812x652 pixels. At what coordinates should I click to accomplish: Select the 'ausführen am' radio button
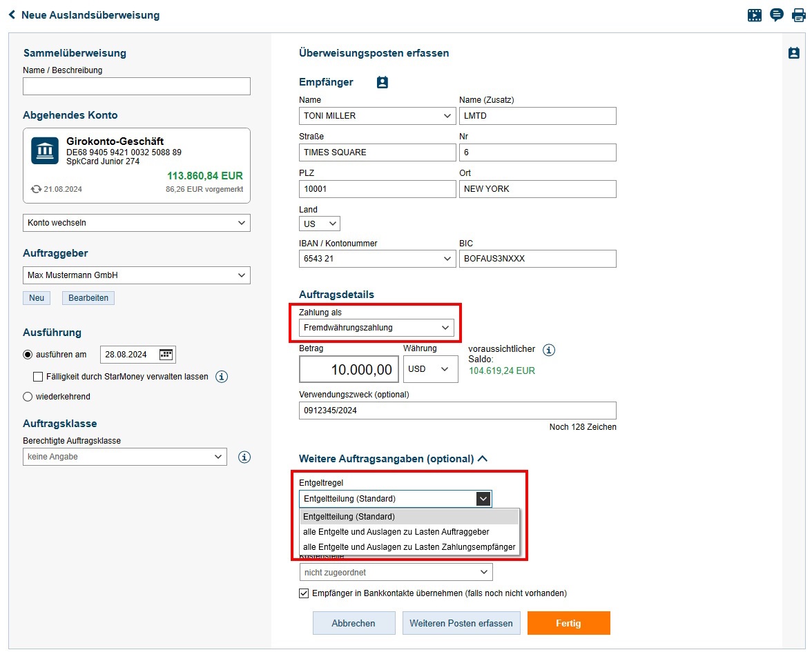tap(28, 355)
